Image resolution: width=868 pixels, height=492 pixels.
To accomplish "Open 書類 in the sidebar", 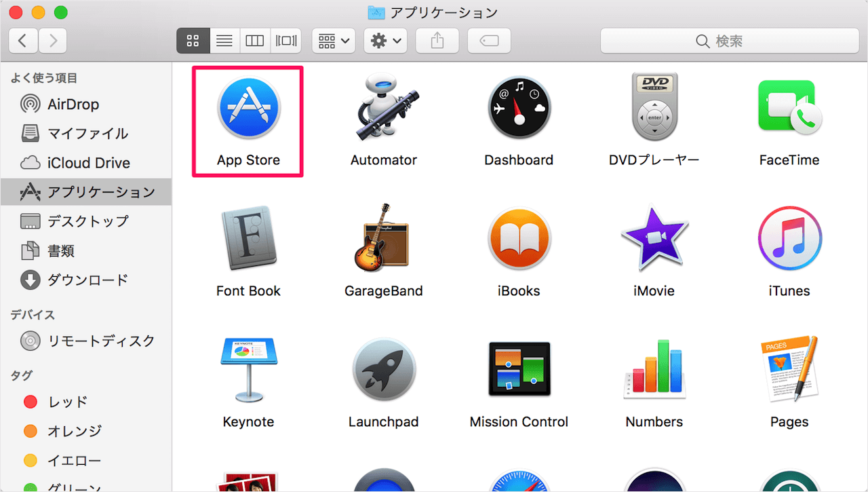I will click(85, 250).
